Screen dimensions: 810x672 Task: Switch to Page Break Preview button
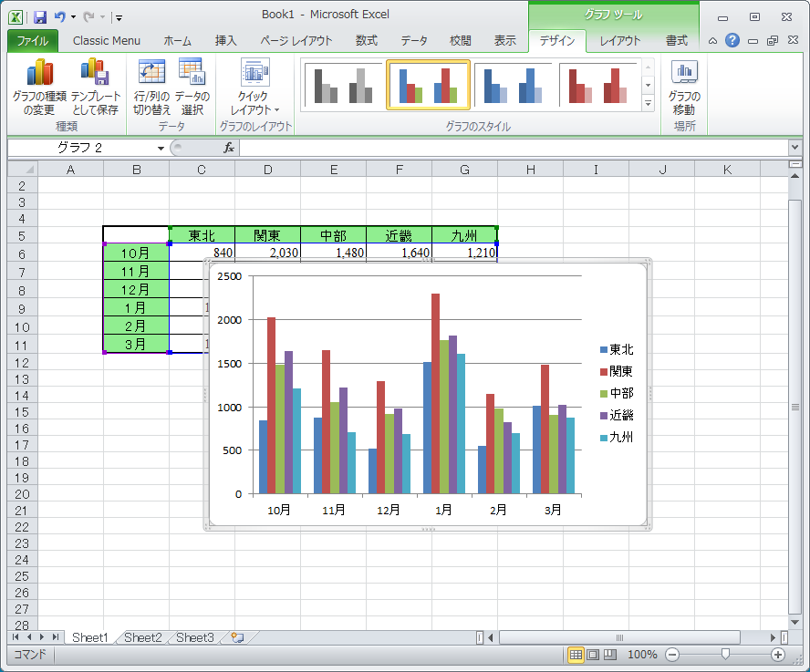(x=610, y=655)
